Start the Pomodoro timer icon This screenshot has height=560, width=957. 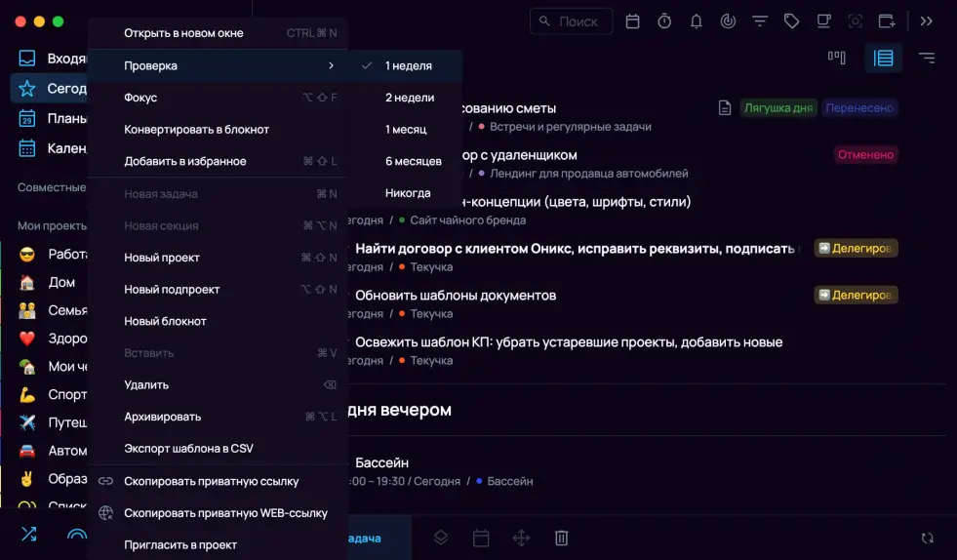664,20
